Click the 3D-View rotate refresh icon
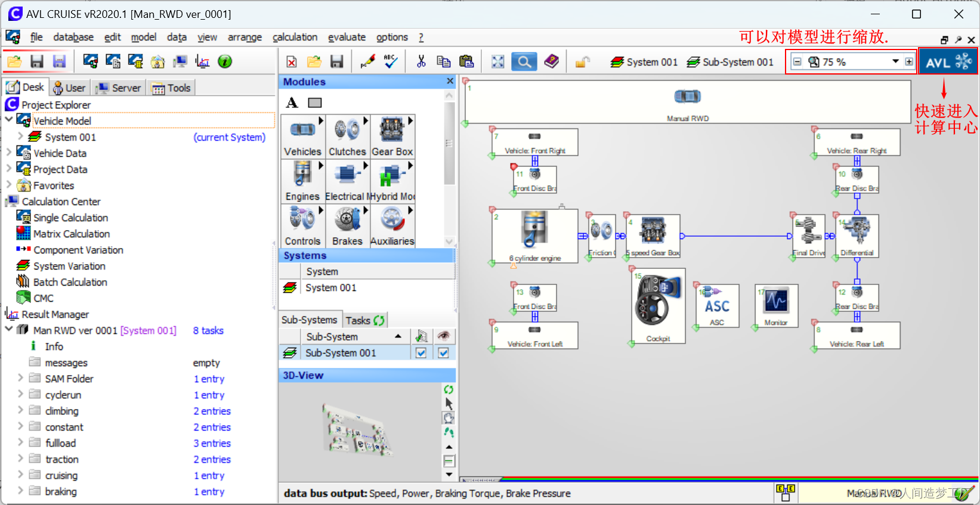The image size is (980, 505). [x=449, y=389]
